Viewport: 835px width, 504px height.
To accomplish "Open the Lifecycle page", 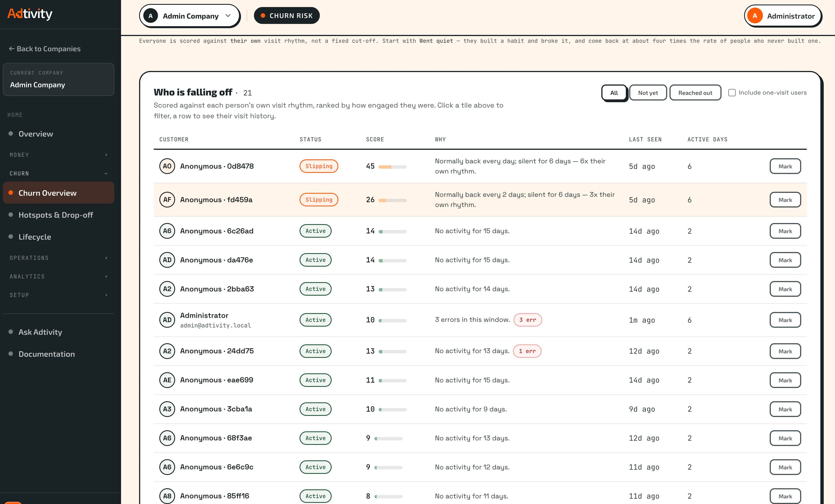I will (58, 237).
